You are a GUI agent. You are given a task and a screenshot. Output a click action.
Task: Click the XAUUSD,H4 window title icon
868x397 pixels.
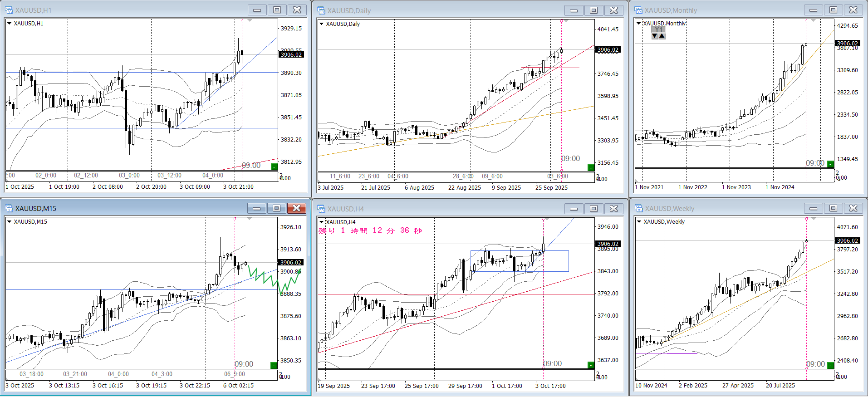(x=321, y=209)
